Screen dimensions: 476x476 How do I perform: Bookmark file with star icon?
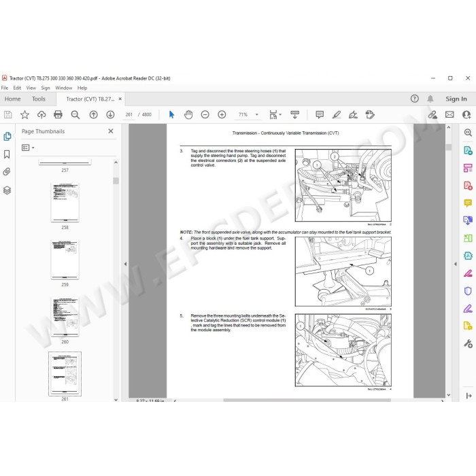coord(24,115)
